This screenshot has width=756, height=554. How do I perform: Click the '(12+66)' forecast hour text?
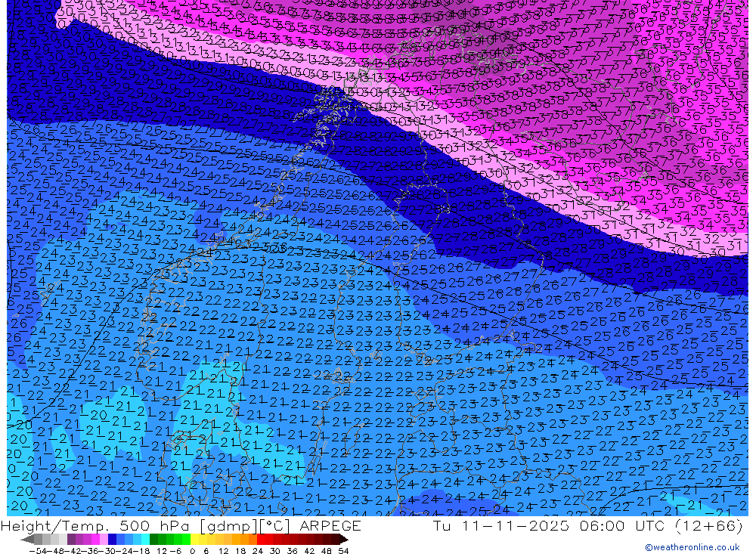pyautogui.click(x=709, y=525)
